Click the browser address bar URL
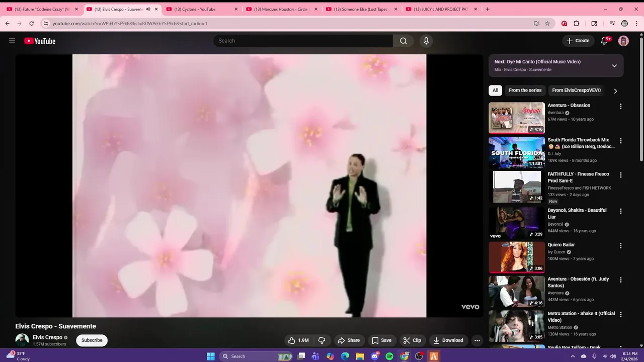The image size is (644, 362). tap(130, 23)
